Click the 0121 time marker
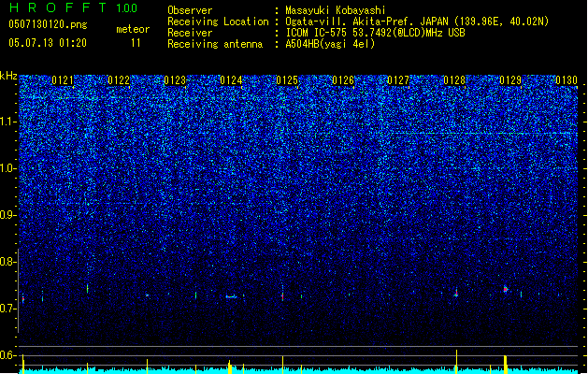The height and width of the screenshot is (374, 588). coord(63,80)
